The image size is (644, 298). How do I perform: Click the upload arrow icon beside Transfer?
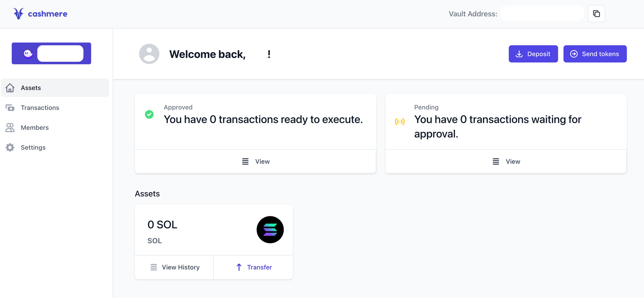pyautogui.click(x=239, y=267)
